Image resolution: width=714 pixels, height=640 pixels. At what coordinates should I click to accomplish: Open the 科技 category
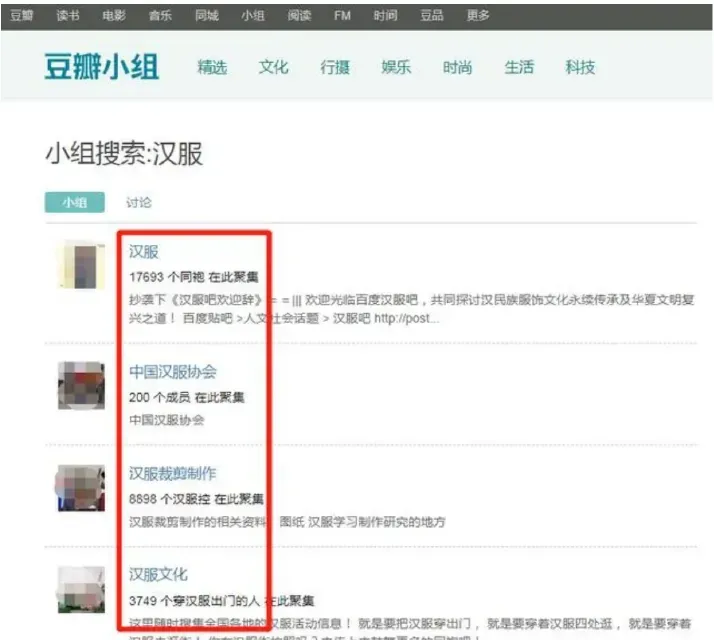[x=580, y=67]
